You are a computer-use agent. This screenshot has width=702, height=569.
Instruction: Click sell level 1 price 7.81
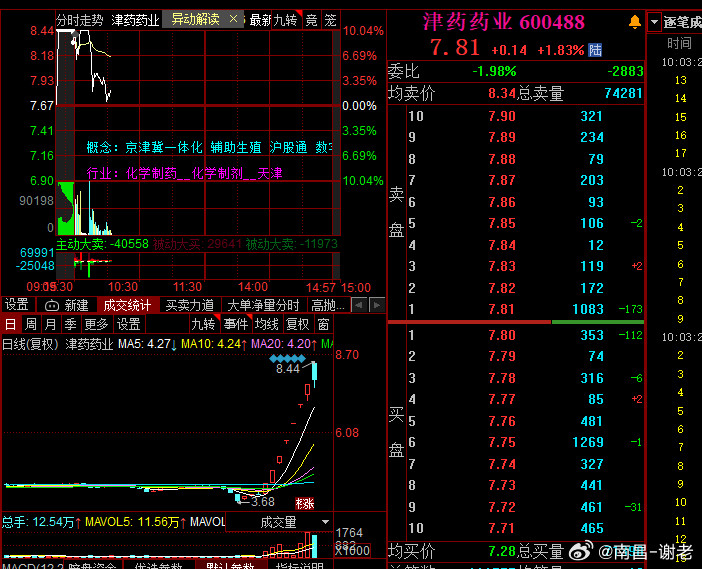[x=501, y=309]
